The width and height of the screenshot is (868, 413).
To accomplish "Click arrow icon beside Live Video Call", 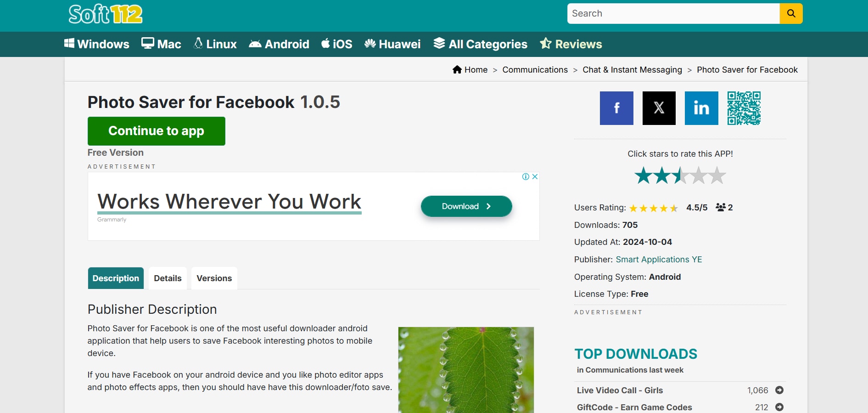I will (x=779, y=390).
